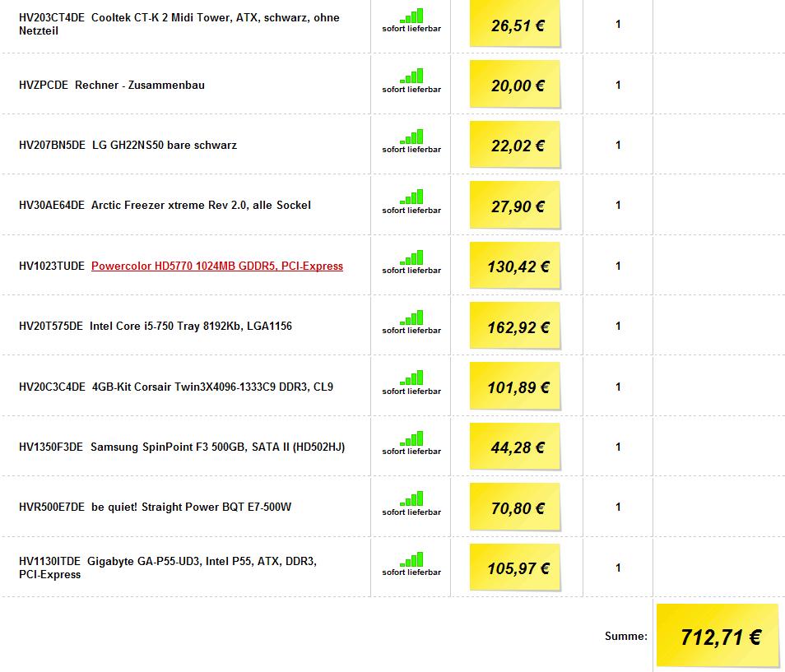
Task: Click quantity 1 in the Arctic Freezer row
Action: [x=618, y=205]
